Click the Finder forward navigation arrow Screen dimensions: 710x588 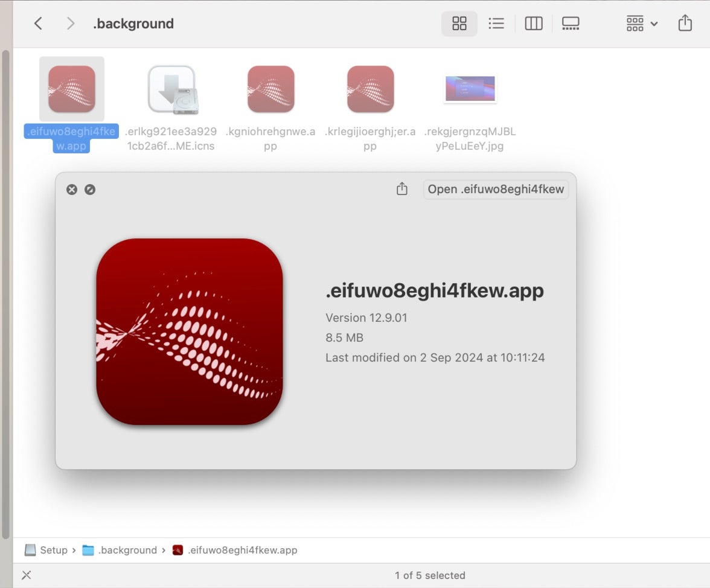(71, 24)
